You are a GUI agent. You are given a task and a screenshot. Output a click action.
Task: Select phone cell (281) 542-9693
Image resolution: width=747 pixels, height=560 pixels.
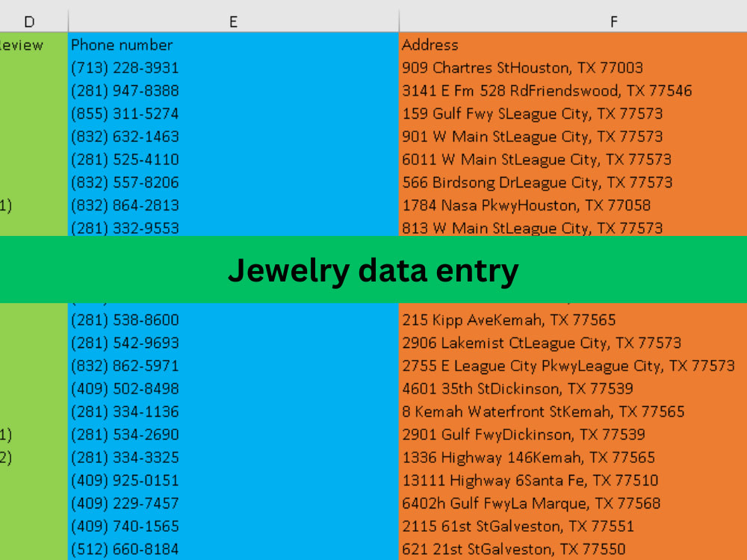233,343
